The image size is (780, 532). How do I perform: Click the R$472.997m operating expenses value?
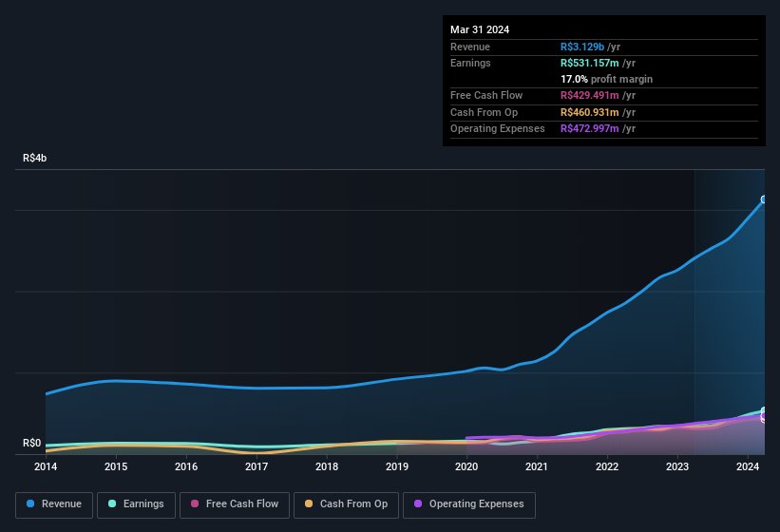pyautogui.click(x=589, y=129)
